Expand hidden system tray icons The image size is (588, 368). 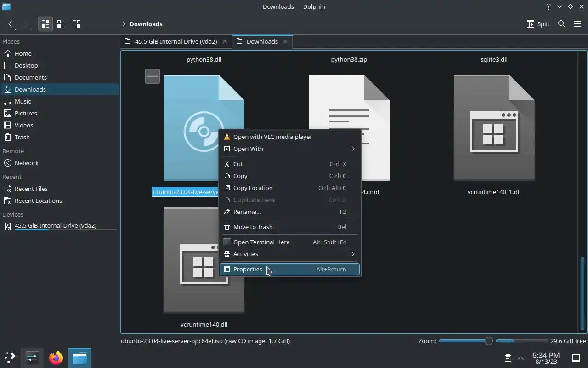pyautogui.click(x=521, y=358)
